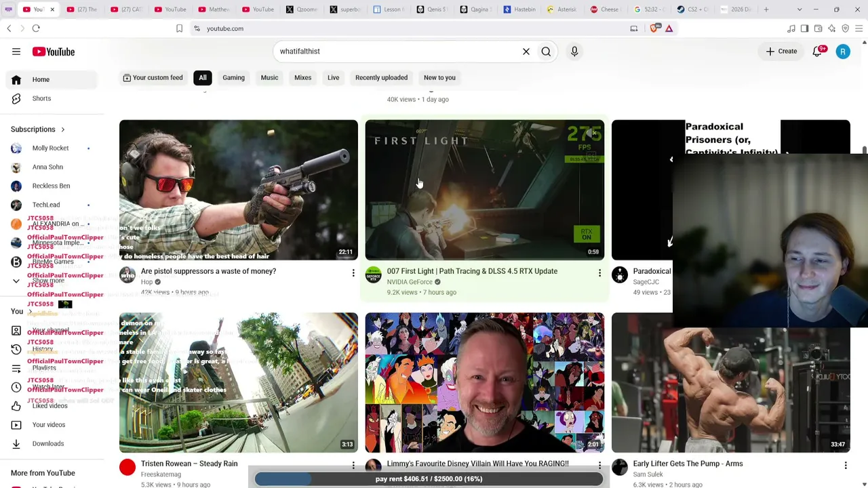Select the All filter chip
This screenshot has height=488, width=868.
pos(203,77)
